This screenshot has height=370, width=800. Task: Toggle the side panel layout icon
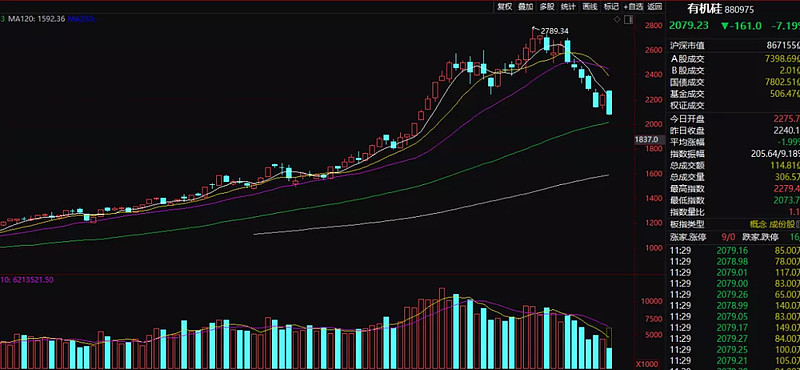(629, 19)
